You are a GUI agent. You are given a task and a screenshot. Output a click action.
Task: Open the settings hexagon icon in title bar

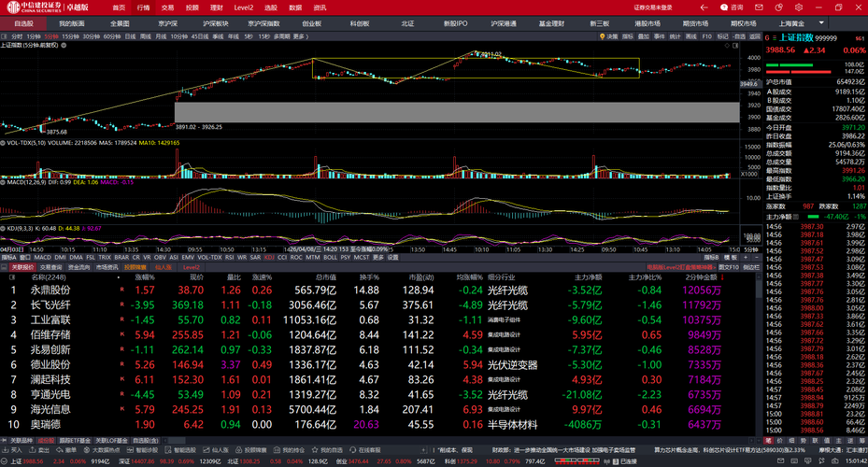click(x=798, y=7)
